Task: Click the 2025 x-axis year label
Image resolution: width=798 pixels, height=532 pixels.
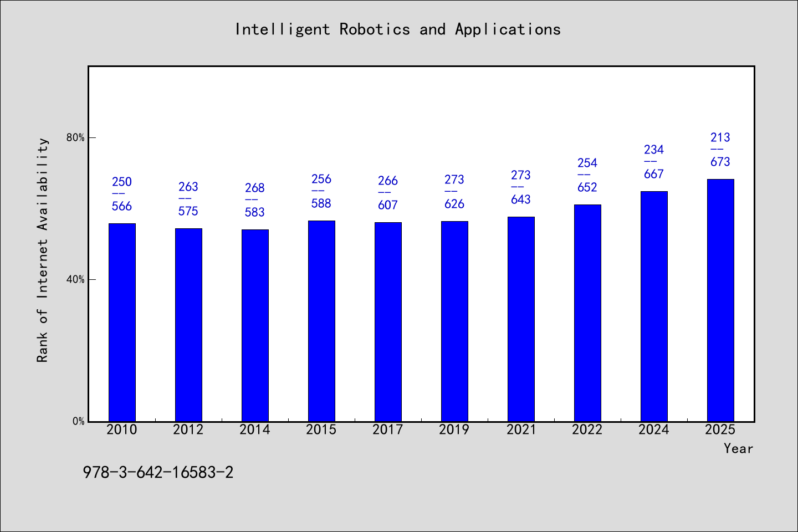Action: pos(720,429)
